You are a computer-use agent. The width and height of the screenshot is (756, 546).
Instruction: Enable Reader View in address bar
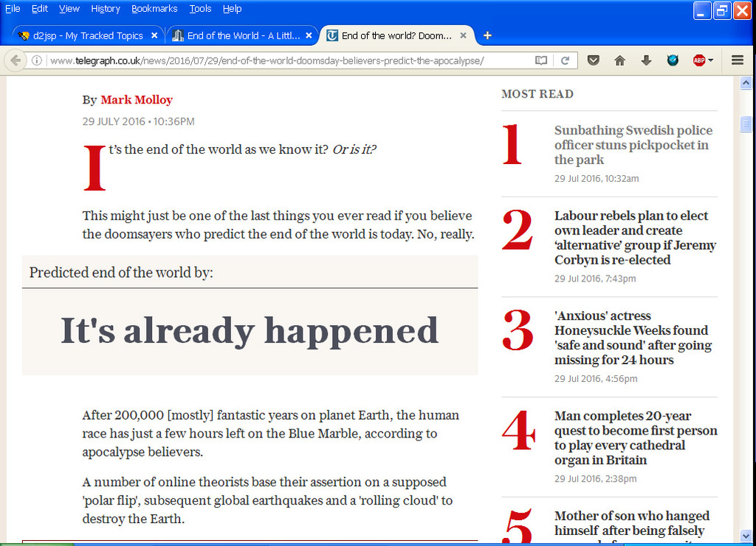click(541, 61)
